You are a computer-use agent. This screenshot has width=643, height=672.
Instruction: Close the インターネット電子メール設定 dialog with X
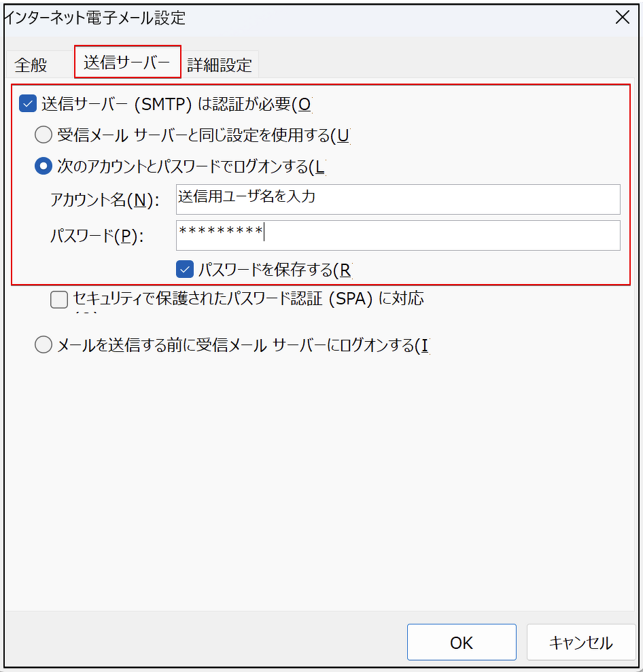point(622,18)
